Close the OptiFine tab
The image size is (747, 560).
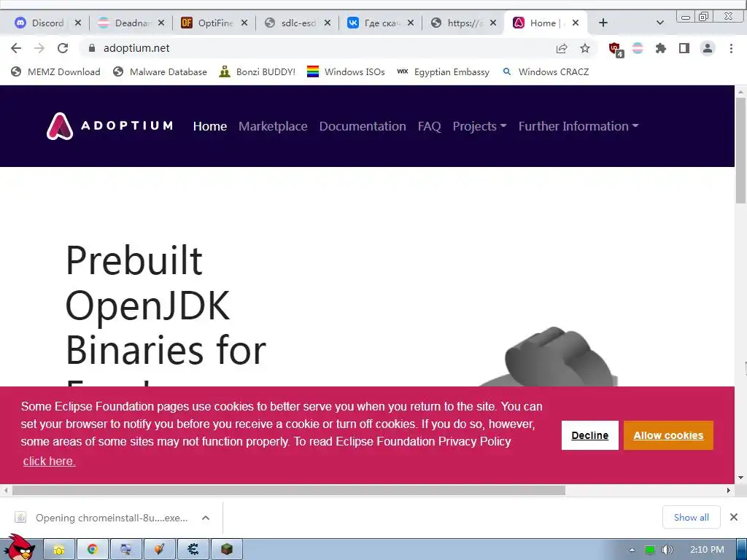[x=244, y=23]
